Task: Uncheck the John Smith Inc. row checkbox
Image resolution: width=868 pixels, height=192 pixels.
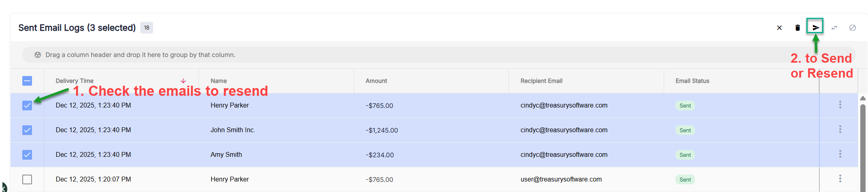Action: pos(27,130)
